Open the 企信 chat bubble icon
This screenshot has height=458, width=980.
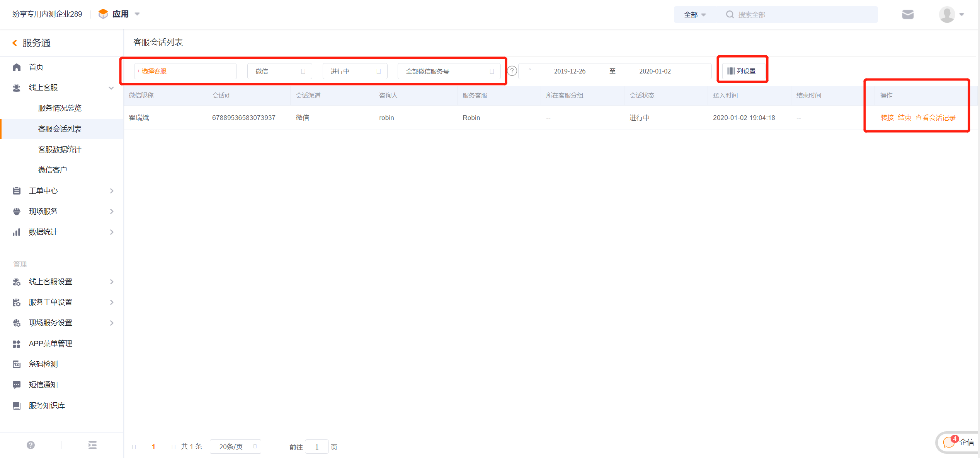tap(949, 442)
